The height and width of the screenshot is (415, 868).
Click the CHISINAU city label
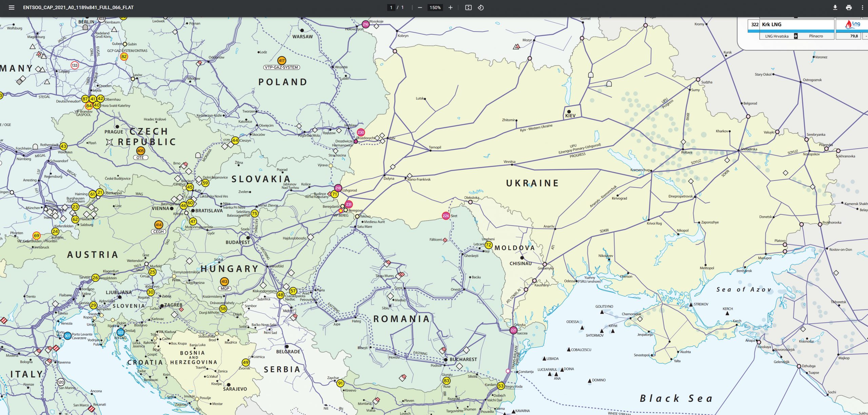pyautogui.click(x=520, y=264)
